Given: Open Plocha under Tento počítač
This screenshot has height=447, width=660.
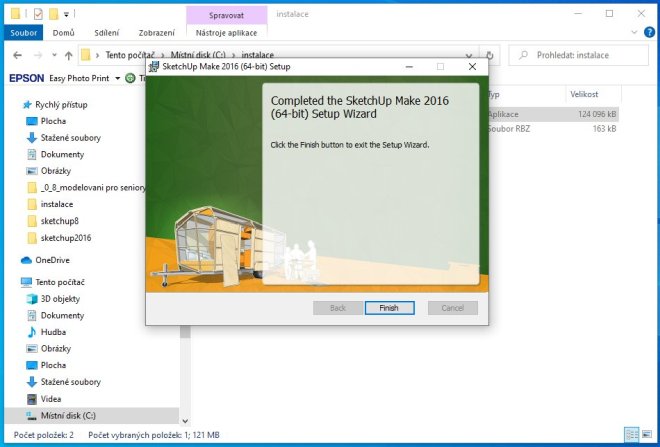Looking at the screenshot, I should 53,365.
